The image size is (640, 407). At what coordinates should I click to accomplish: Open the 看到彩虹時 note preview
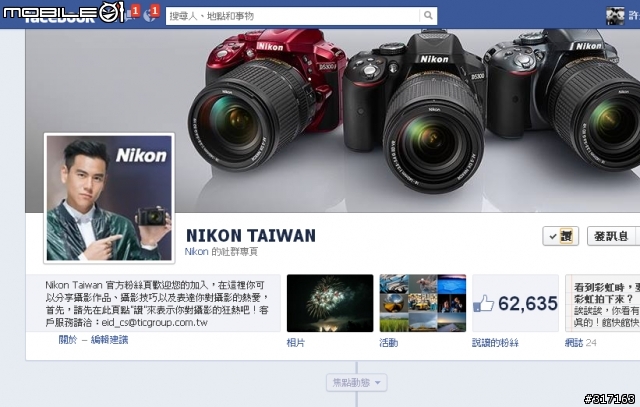coord(602,303)
